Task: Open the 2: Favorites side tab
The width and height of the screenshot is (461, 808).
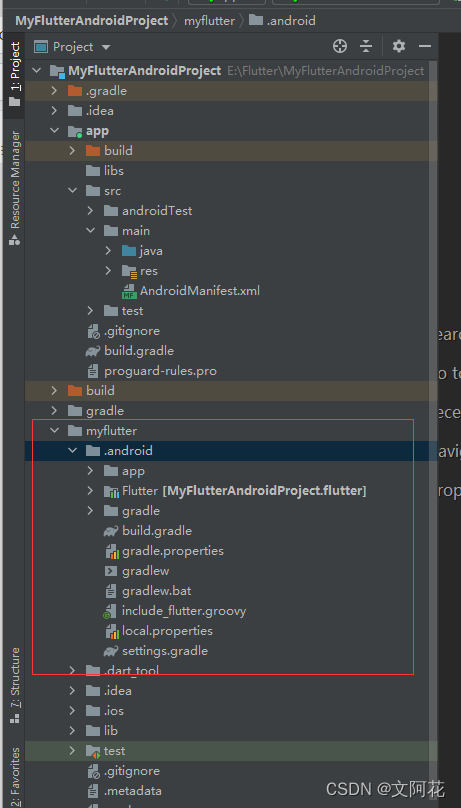Action: pos(15,777)
